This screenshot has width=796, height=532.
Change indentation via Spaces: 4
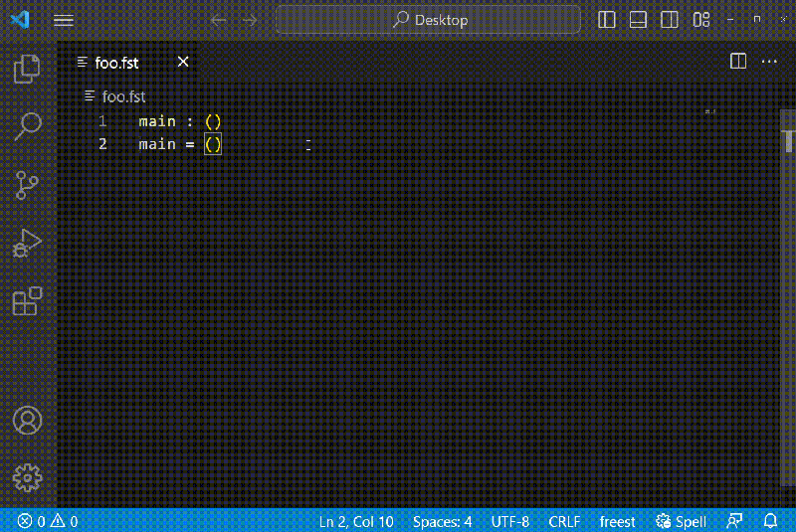click(442, 521)
